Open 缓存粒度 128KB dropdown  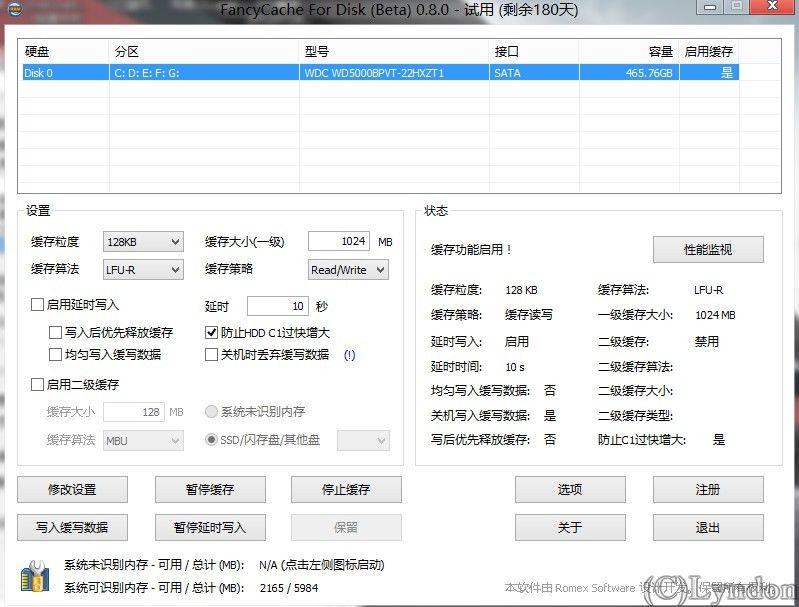pyautogui.click(x=143, y=242)
